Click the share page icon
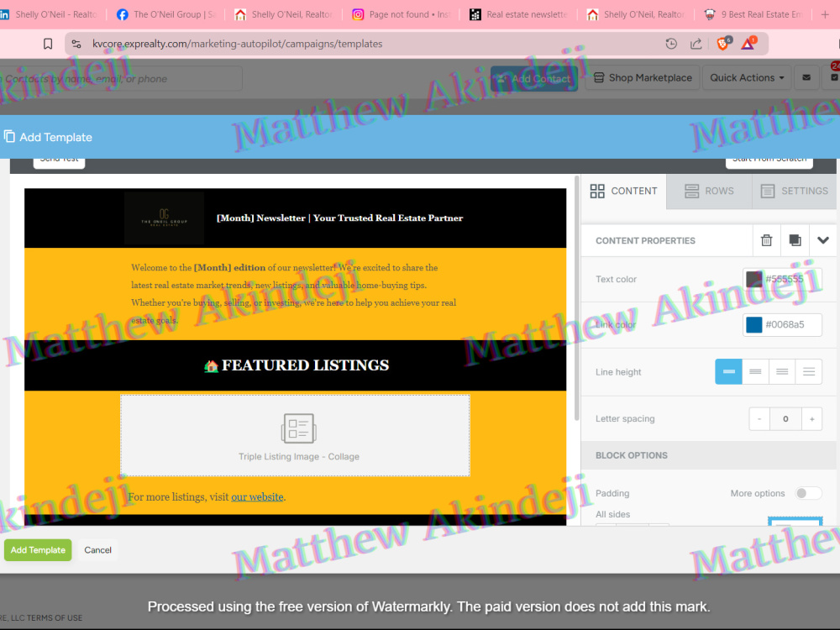The image size is (840, 630). coord(696,44)
